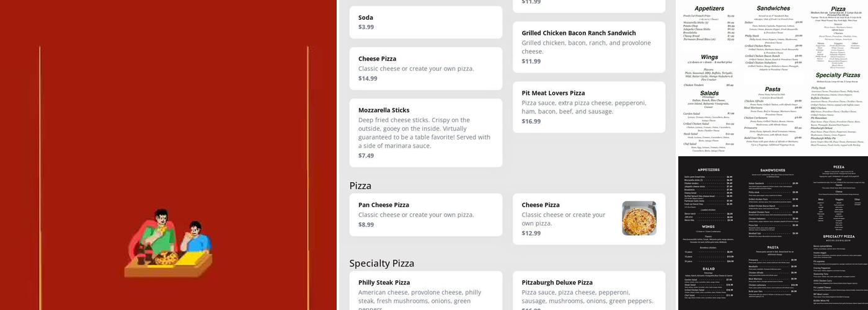Click the Cheese Pizza photo thumbnail
The image size is (868, 310).
[x=639, y=218]
